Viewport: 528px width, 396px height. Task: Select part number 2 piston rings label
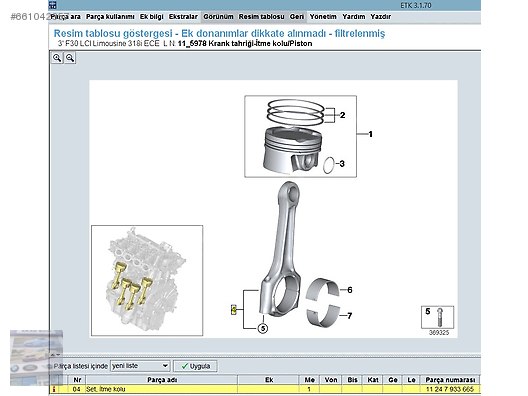tap(342, 115)
